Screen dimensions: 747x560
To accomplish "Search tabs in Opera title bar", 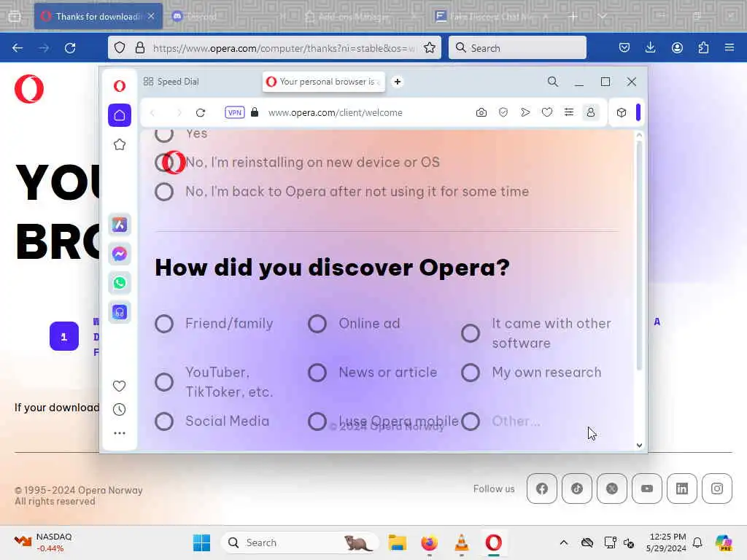I will pos(553,82).
